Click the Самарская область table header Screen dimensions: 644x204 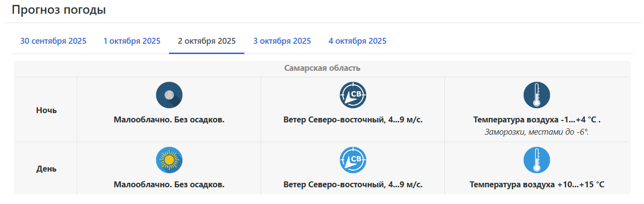322,68
